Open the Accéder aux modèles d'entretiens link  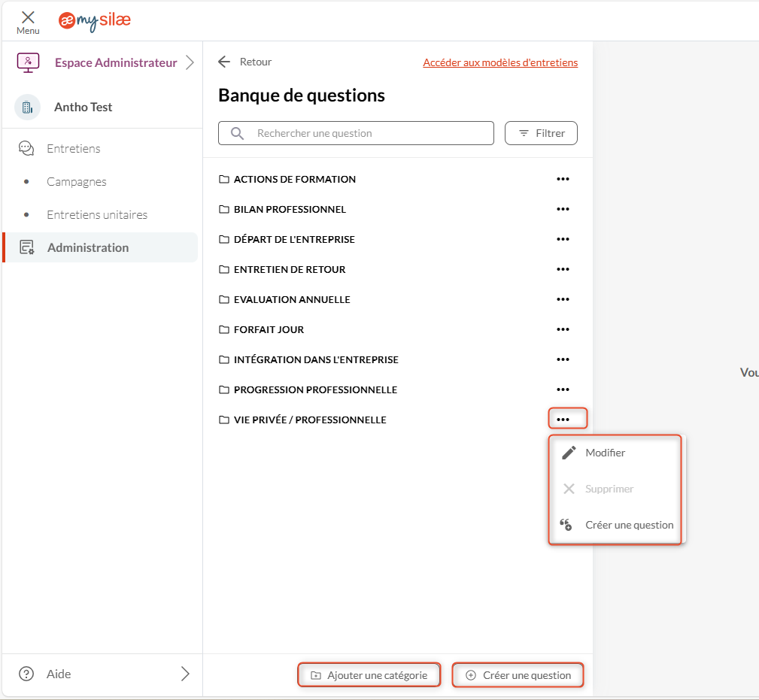point(500,62)
